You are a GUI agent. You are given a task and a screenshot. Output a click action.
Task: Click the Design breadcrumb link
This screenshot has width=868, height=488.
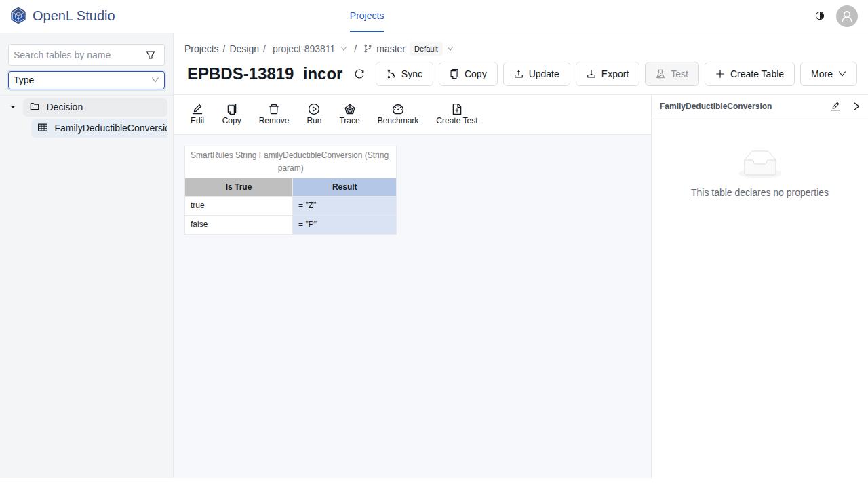point(244,49)
